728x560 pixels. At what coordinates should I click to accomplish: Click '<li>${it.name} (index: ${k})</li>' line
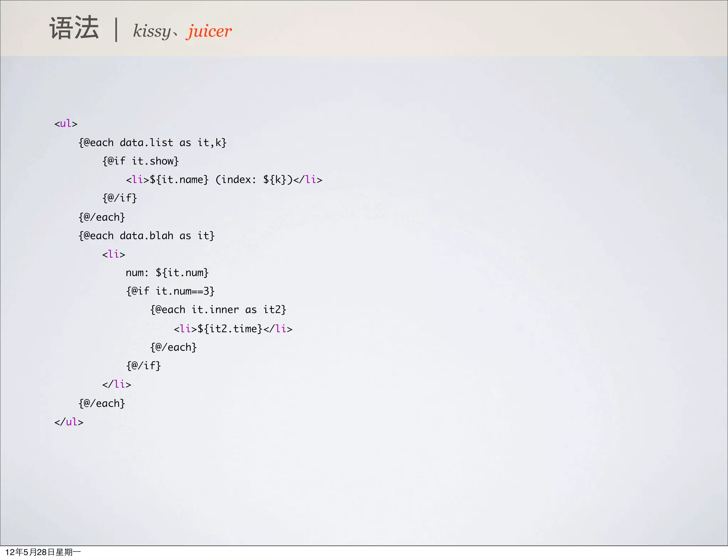pyautogui.click(x=224, y=179)
